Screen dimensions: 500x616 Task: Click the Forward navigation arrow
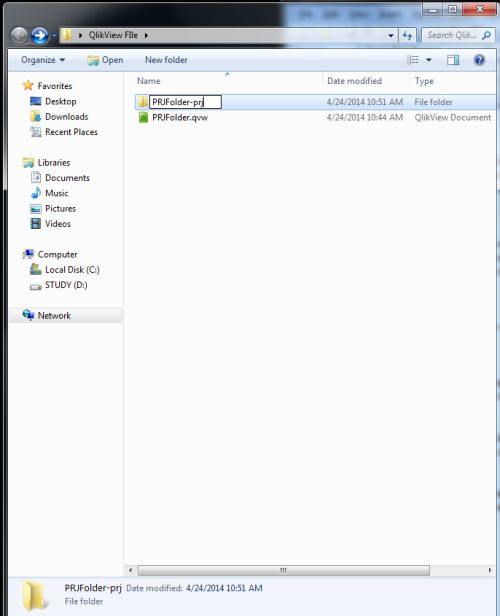40,36
